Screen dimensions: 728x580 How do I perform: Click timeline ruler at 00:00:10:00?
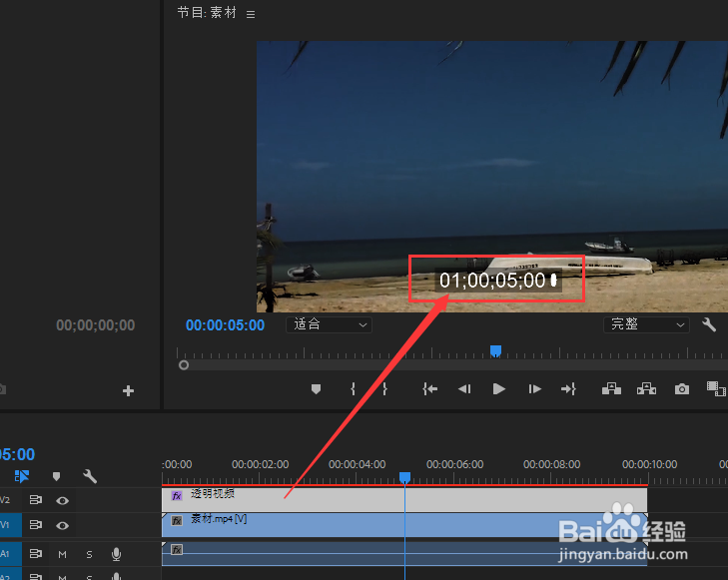(x=649, y=464)
